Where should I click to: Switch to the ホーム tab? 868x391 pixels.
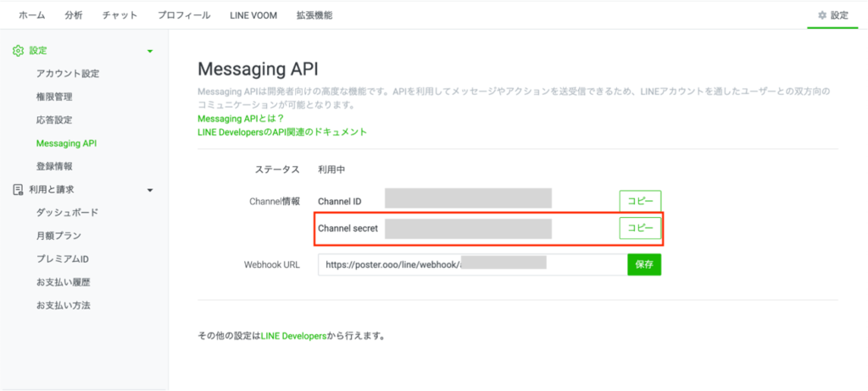[32, 15]
